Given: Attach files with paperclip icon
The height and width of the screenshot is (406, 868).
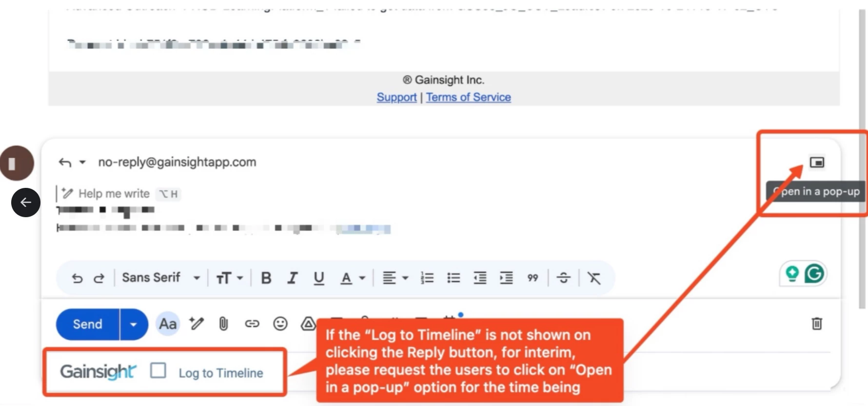Looking at the screenshot, I should [x=223, y=324].
